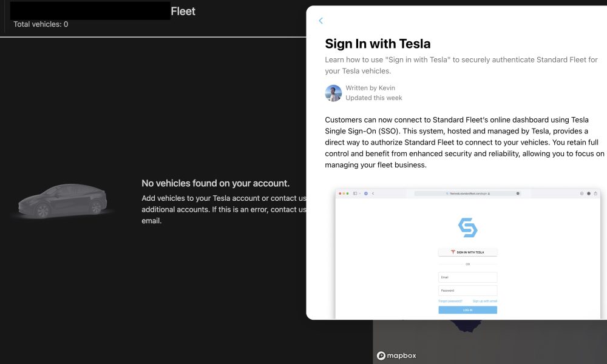Click the sidebar toggle icon in embedded browser
This screenshot has height=364, width=607.
pos(355,194)
